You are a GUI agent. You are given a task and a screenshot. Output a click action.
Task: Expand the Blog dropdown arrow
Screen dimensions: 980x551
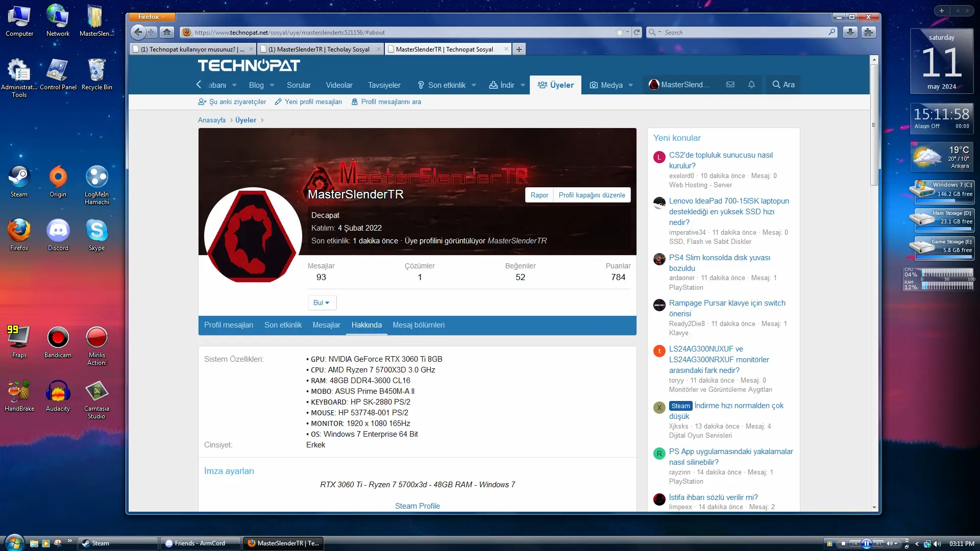coord(272,85)
